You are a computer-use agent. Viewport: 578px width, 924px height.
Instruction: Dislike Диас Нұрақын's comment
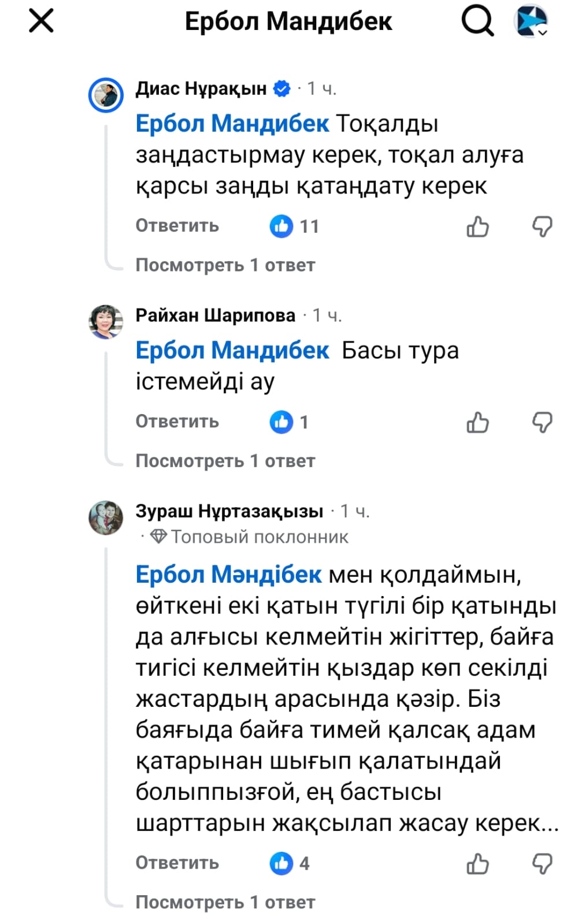(542, 226)
